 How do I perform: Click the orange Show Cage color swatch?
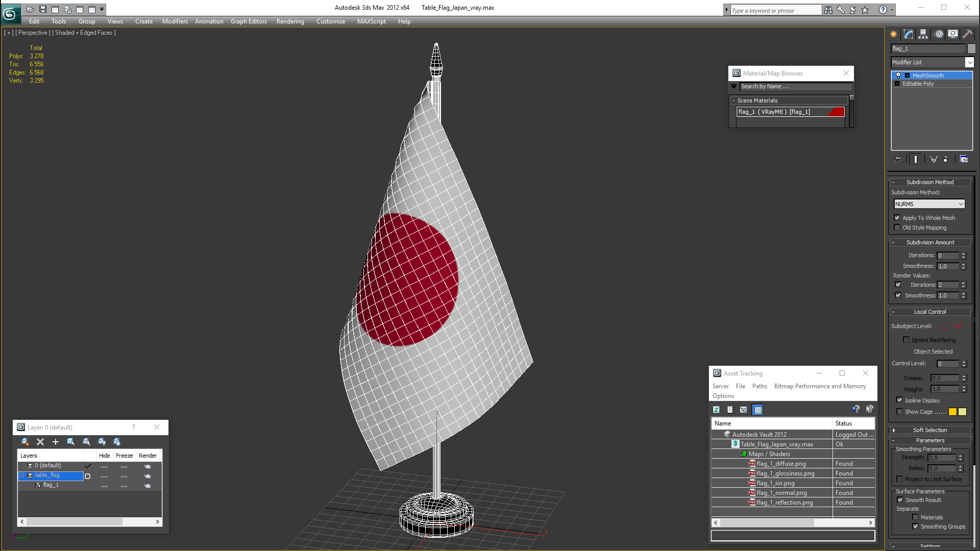tap(952, 412)
